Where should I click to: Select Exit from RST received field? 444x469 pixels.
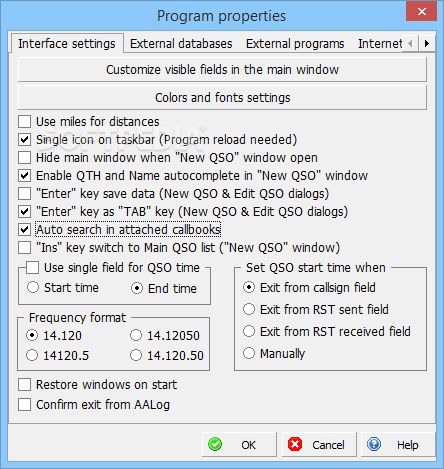click(x=249, y=331)
